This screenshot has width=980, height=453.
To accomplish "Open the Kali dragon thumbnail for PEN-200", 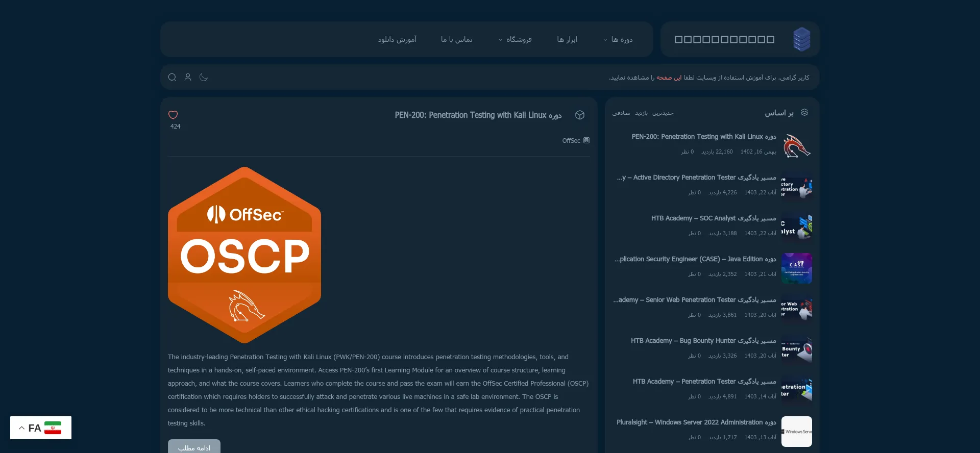I will [x=797, y=146].
